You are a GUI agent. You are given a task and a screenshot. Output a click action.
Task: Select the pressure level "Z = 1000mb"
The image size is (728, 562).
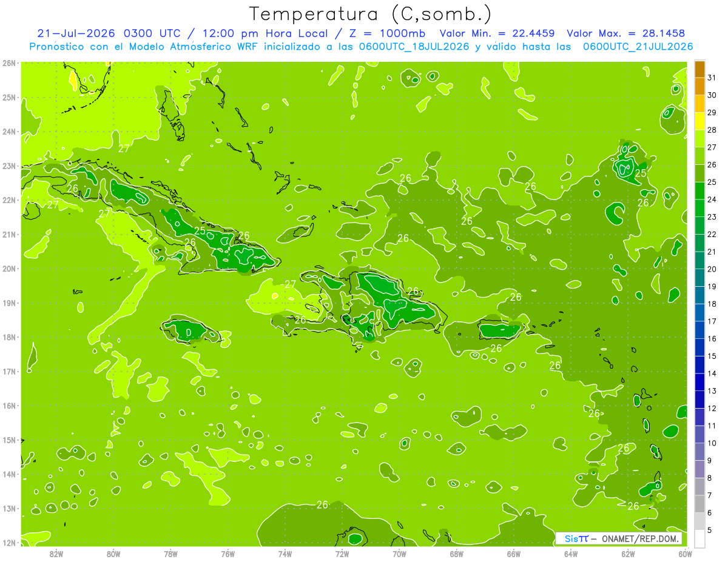(386, 33)
